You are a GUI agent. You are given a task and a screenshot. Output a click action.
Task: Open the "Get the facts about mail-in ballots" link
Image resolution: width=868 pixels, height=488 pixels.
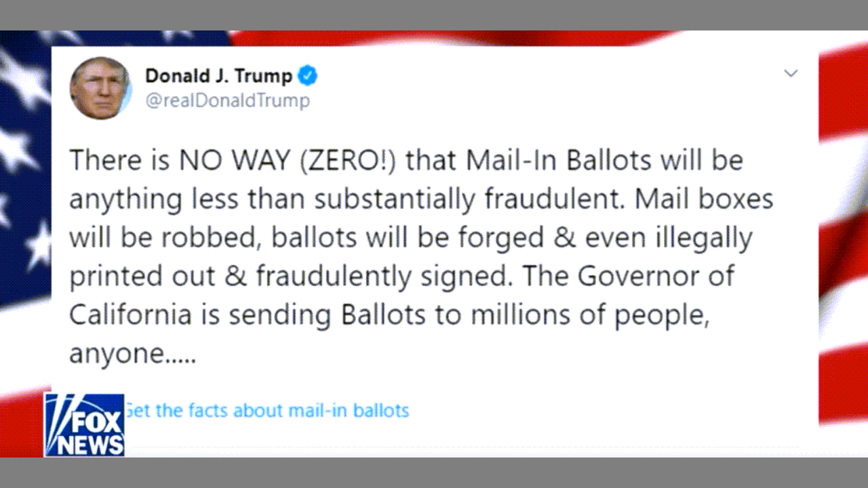267,411
